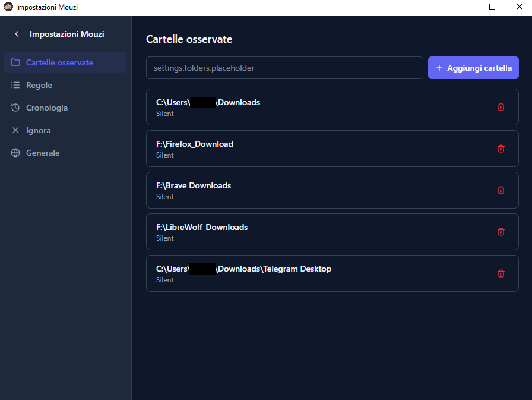Switch to the Cronologia section
Screen dimensions: 532x400
65,108
